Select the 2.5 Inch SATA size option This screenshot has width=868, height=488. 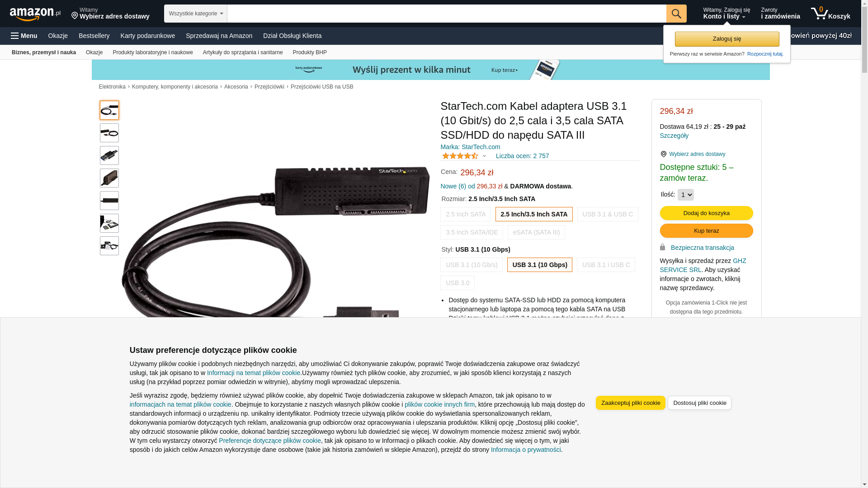pos(466,214)
